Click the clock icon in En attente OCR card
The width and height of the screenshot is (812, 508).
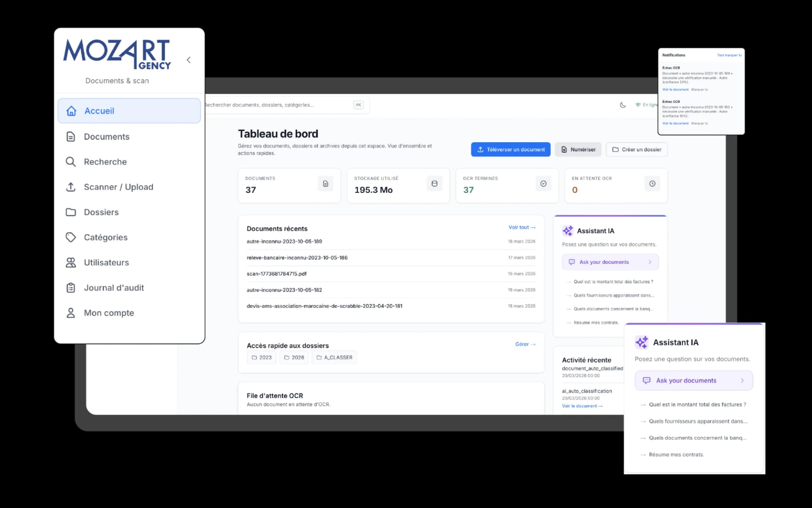(x=652, y=184)
